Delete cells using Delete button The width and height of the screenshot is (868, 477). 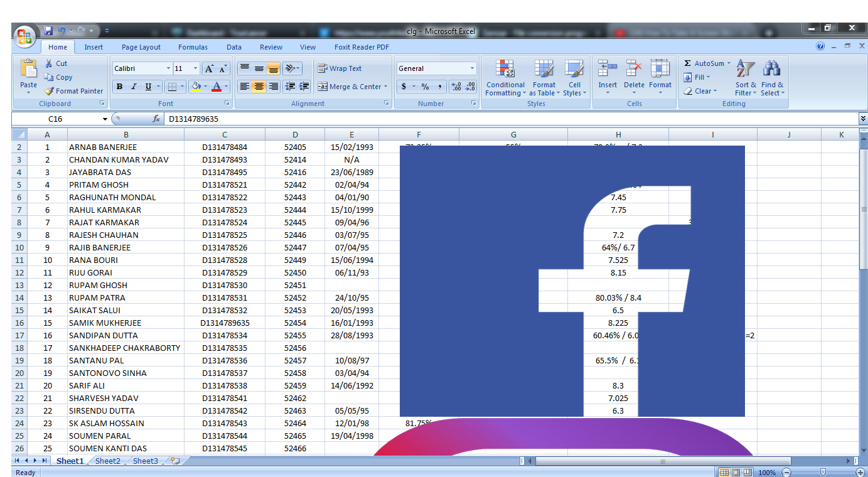click(634, 78)
